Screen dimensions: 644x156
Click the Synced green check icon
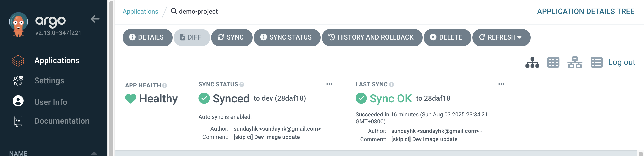click(204, 98)
